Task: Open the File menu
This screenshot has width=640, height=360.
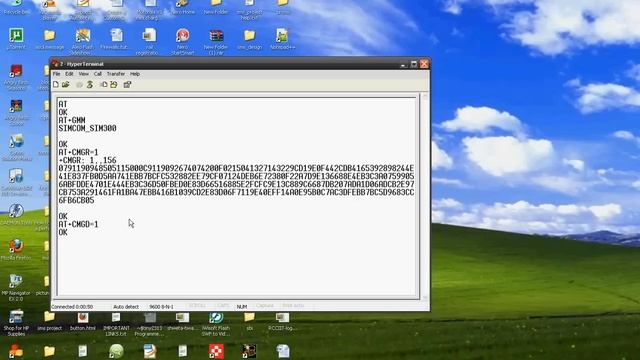Action: [56, 74]
